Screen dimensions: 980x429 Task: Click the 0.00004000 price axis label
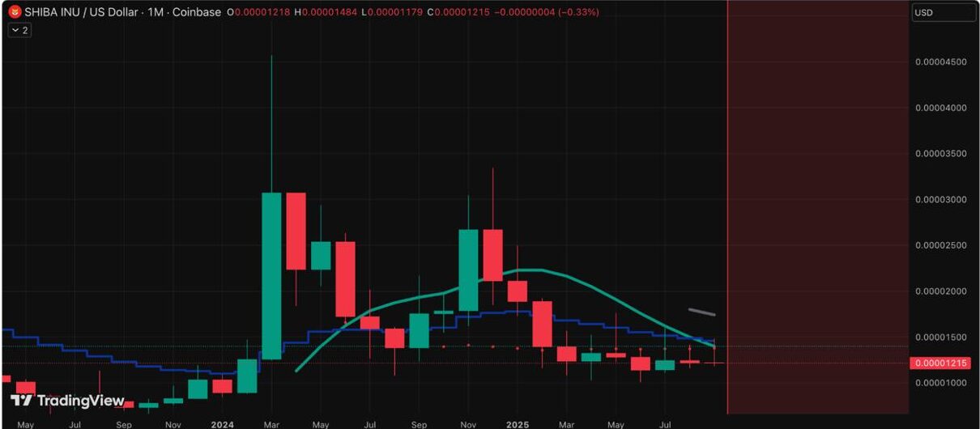point(942,108)
